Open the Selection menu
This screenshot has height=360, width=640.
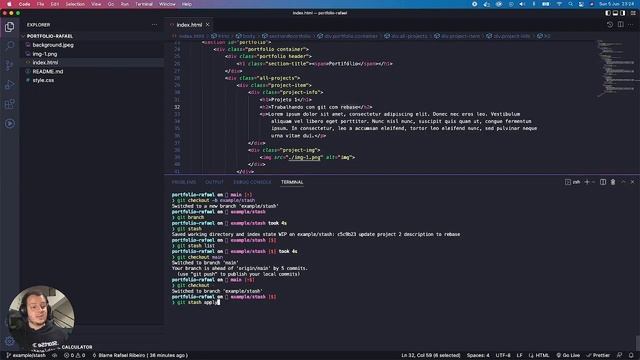tap(75, 4)
